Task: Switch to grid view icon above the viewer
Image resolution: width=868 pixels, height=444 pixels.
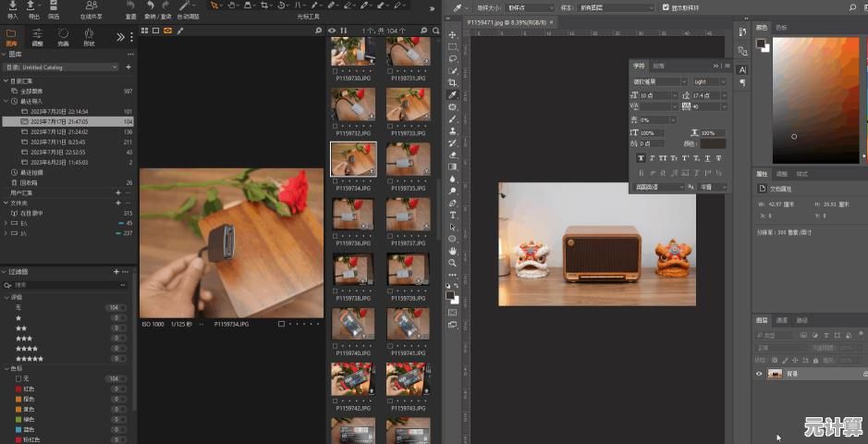Action: pos(144,31)
